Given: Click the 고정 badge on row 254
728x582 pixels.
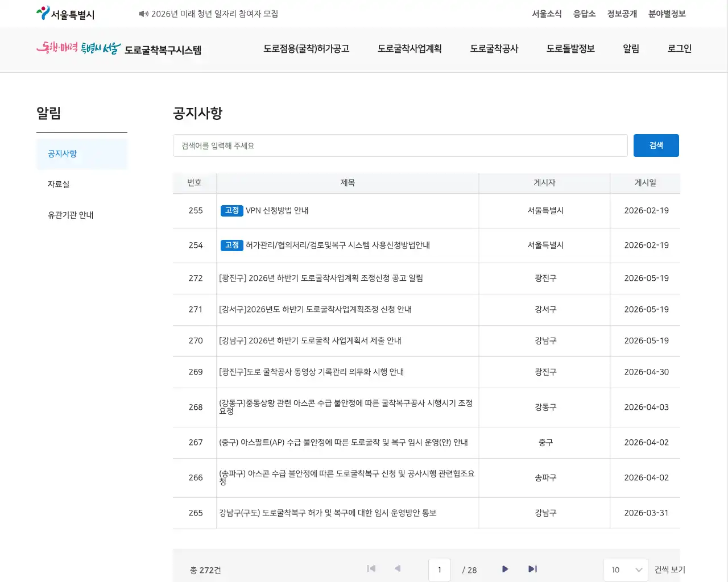Looking at the screenshot, I should pos(232,245).
